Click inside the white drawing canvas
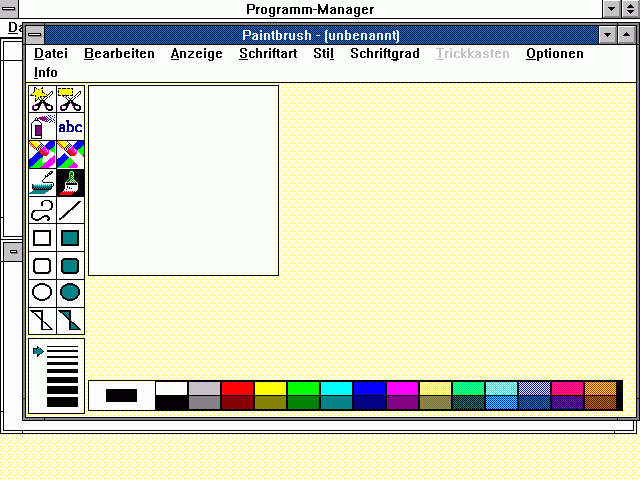640x480 pixels. pyautogui.click(x=184, y=180)
